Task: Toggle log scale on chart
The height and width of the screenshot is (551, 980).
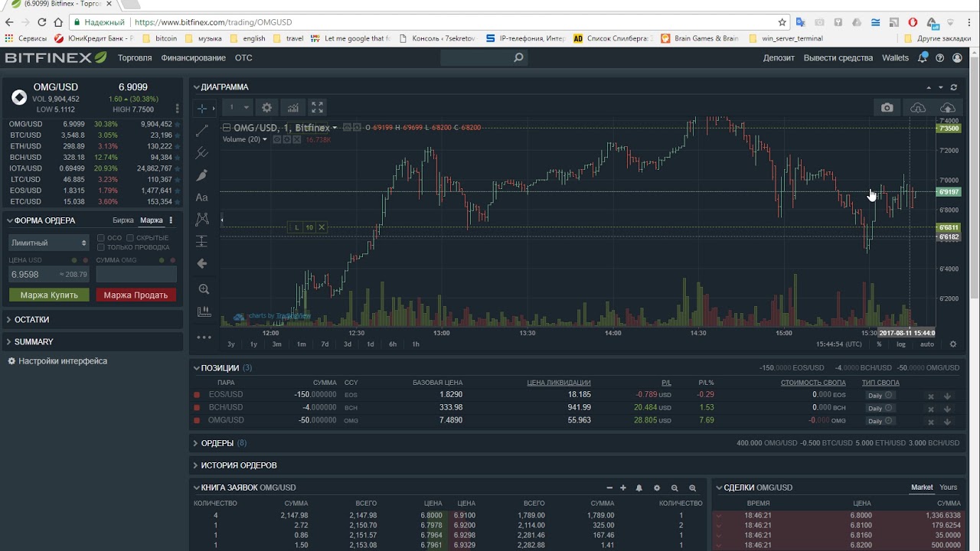Action: (x=901, y=344)
